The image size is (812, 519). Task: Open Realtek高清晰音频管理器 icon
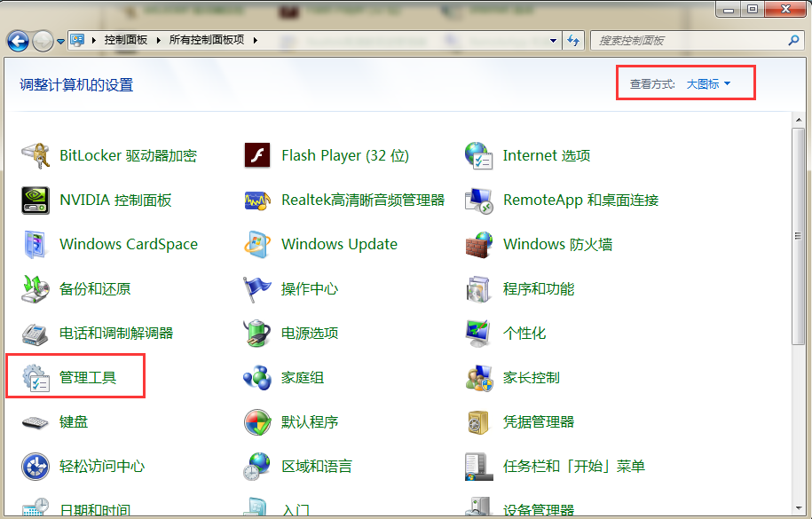click(256, 200)
